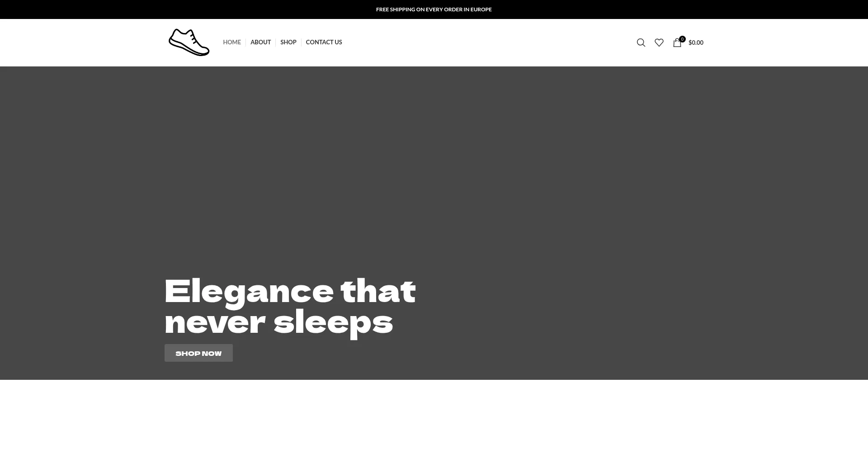868x449 pixels.
Task: Click the word 'Elegance' in hero heading
Action: (249, 292)
